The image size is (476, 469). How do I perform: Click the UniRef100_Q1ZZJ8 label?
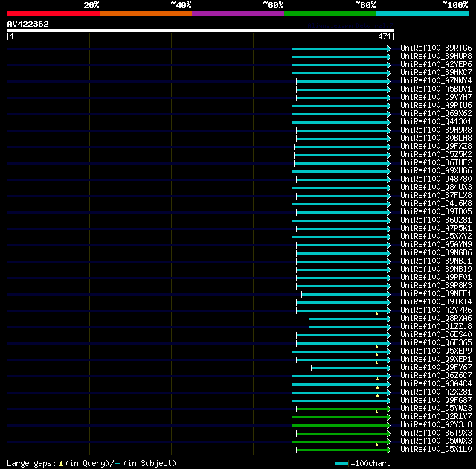point(436,327)
